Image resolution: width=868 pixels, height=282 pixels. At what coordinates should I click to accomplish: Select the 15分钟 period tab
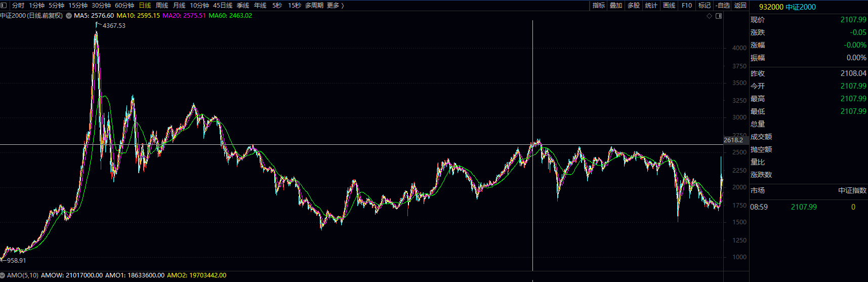pyautogui.click(x=78, y=6)
